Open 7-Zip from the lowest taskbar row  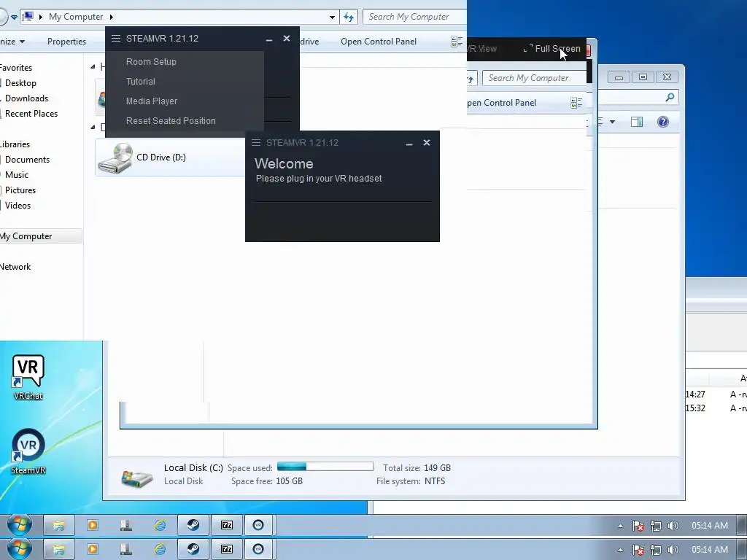point(227,549)
